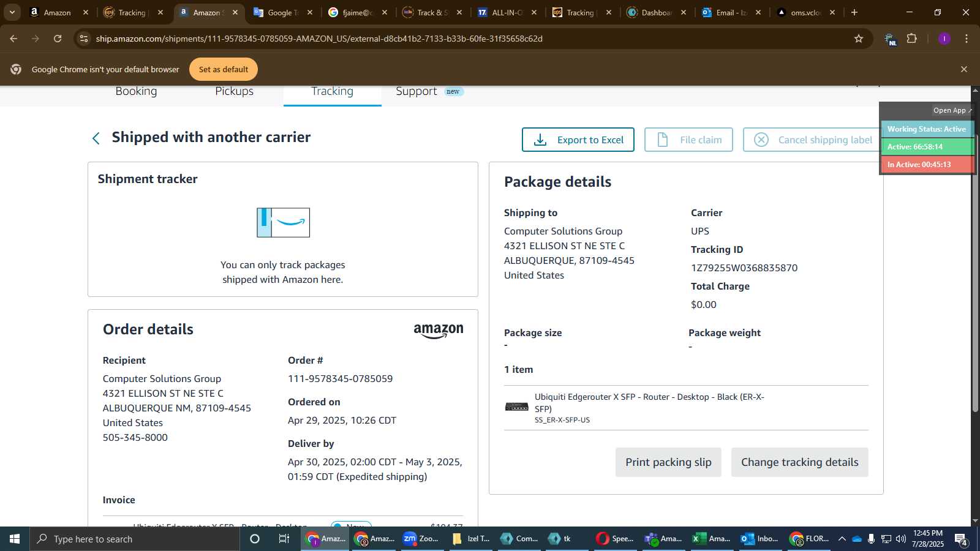Open Cortana circle icon on taskbar
Image resolution: width=980 pixels, height=551 pixels.
(x=255, y=539)
